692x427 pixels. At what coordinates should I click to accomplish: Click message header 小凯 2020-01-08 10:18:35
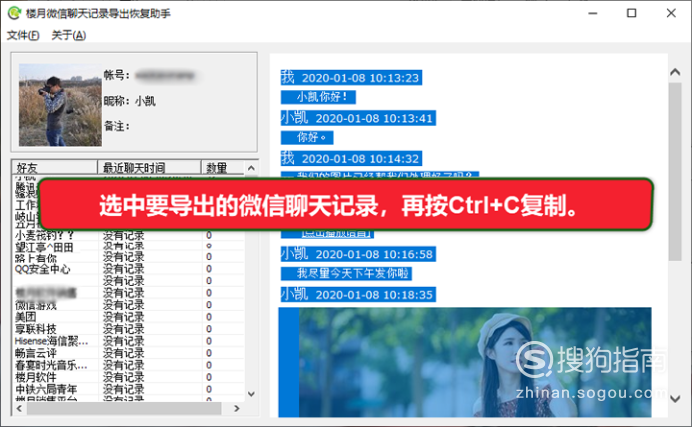pos(358,295)
